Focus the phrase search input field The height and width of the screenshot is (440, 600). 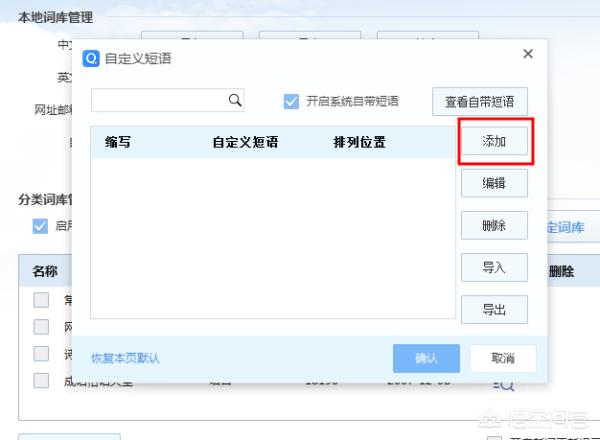[x=158, y=100]
